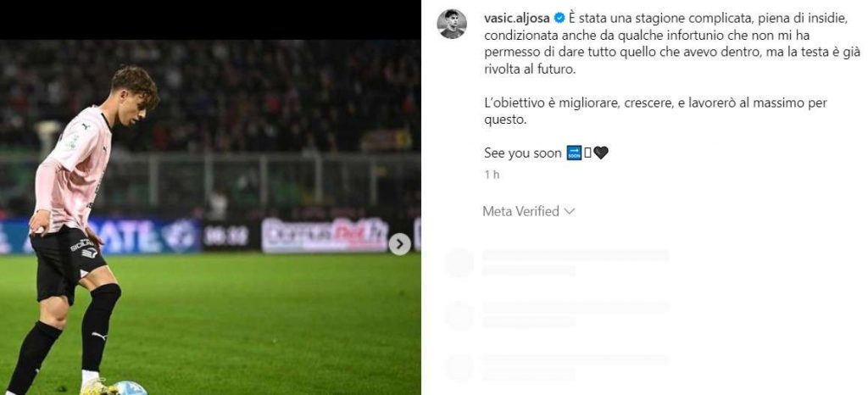This screenshot has width=868, height=395.
Task: Click the SOON arrow emoji
Action: click(575, 153)
